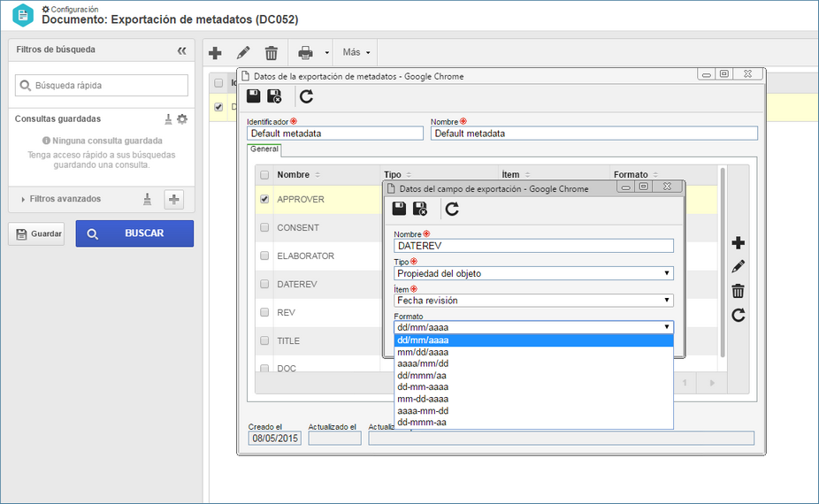Screen dimensions: 819x504
Task: Click the edit pencil icon in main toolbar
Action: point(243,53)
